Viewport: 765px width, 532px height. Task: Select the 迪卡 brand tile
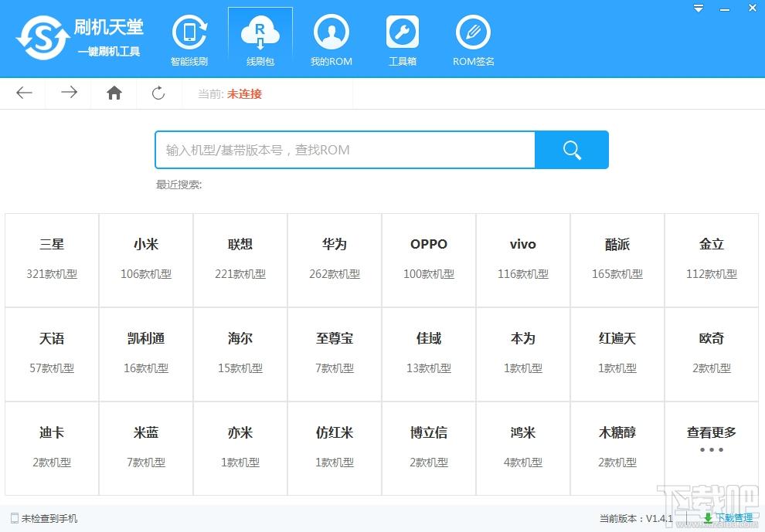[x=52, y=448]
